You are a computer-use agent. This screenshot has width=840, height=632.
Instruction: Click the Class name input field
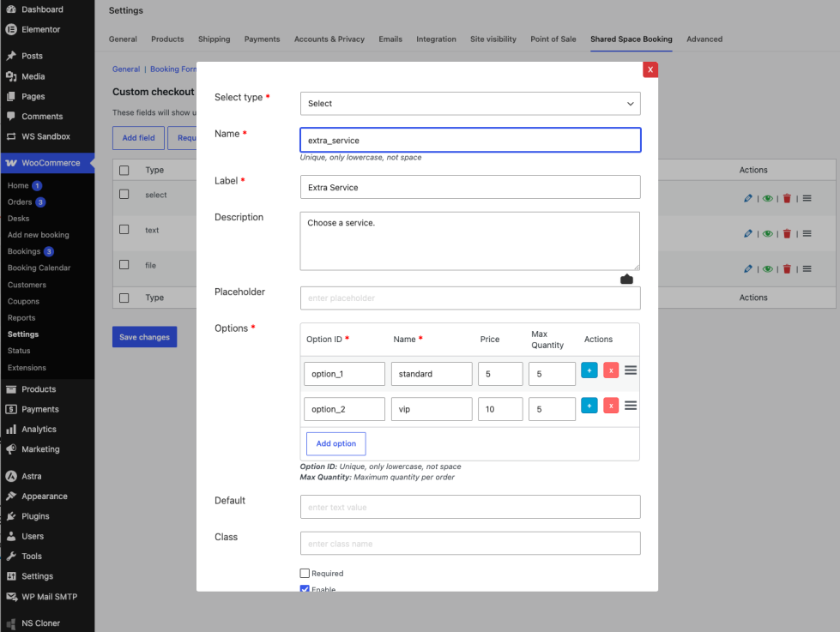click(470, 543)
